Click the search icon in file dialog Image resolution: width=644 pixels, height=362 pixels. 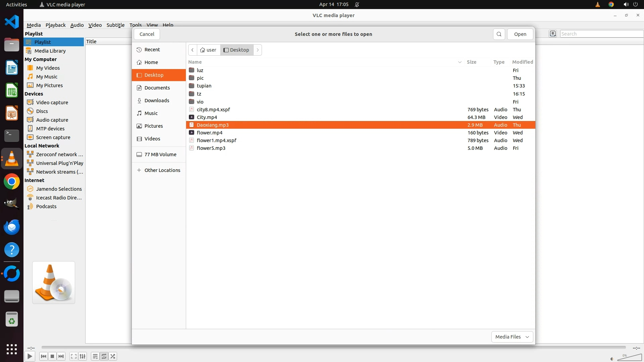499,34
